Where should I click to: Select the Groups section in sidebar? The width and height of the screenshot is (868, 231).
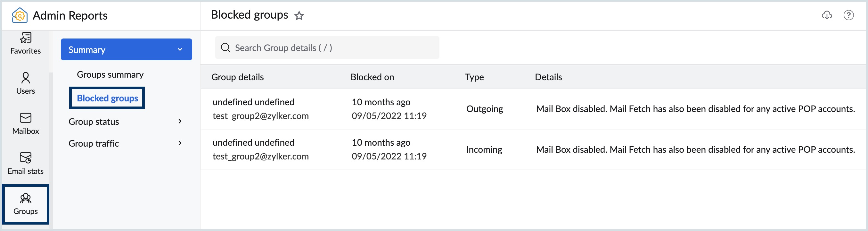(26, 204)
